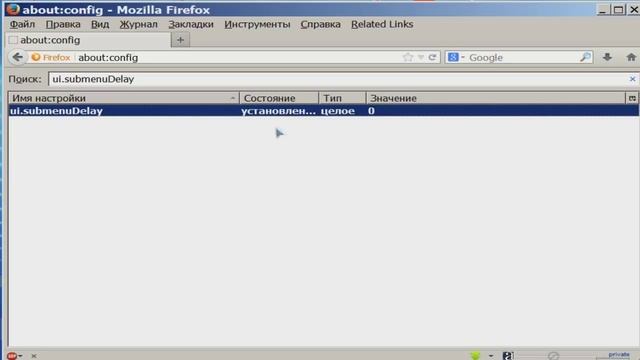Open the Вид menu
Screen dimensions: 640x360
100,24
